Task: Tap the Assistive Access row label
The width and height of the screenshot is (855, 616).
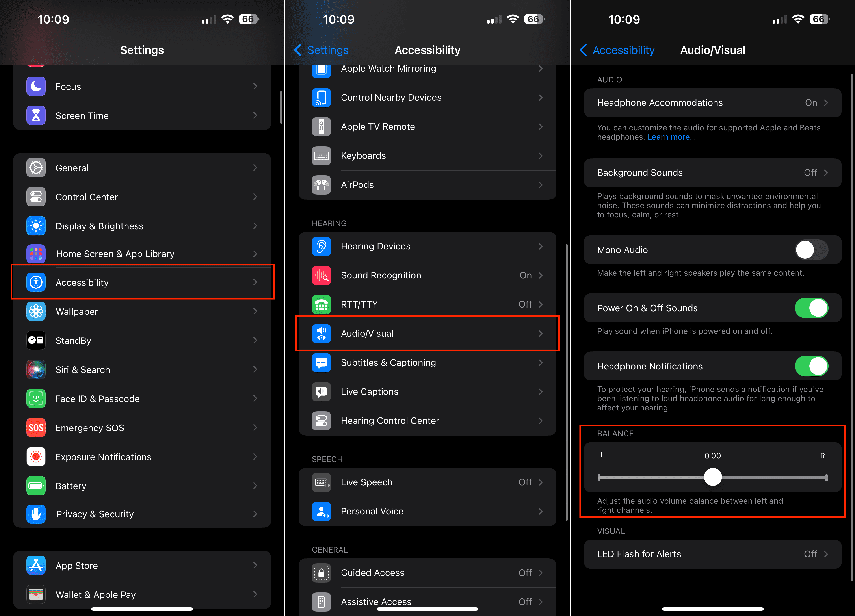Action: pos(376,602)
